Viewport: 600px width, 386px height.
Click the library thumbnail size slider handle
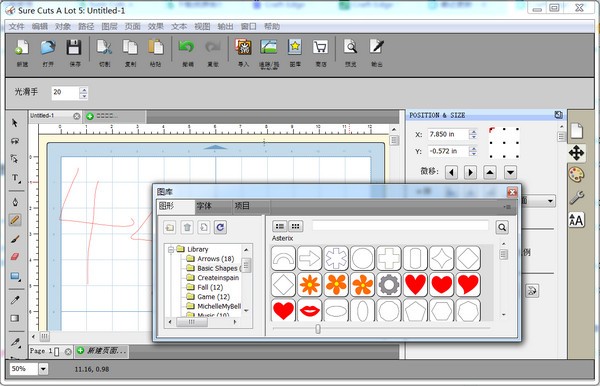(318, 329)
